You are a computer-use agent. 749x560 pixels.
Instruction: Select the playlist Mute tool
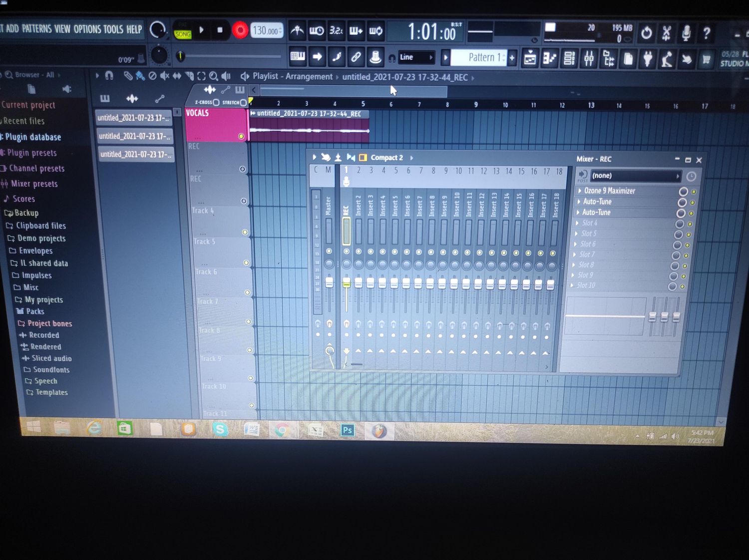pyautogui.click(x=165, y=76)
